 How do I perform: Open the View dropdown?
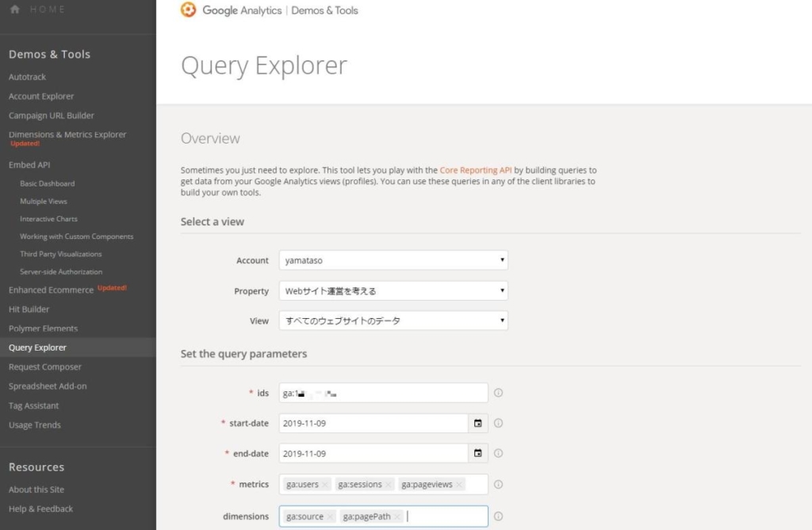point(393,321)
